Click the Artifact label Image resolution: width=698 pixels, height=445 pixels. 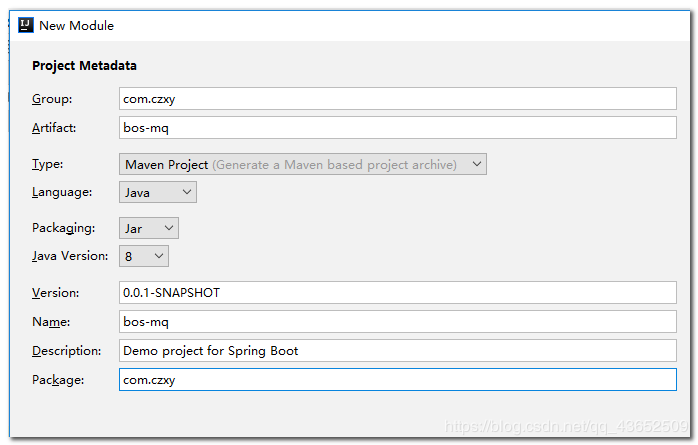(54, 128)
